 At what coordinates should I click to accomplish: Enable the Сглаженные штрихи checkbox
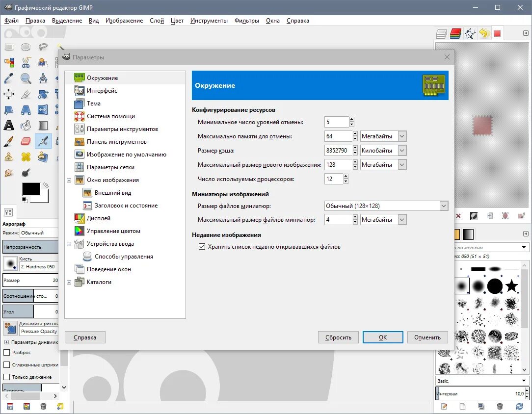click(6, 365)
